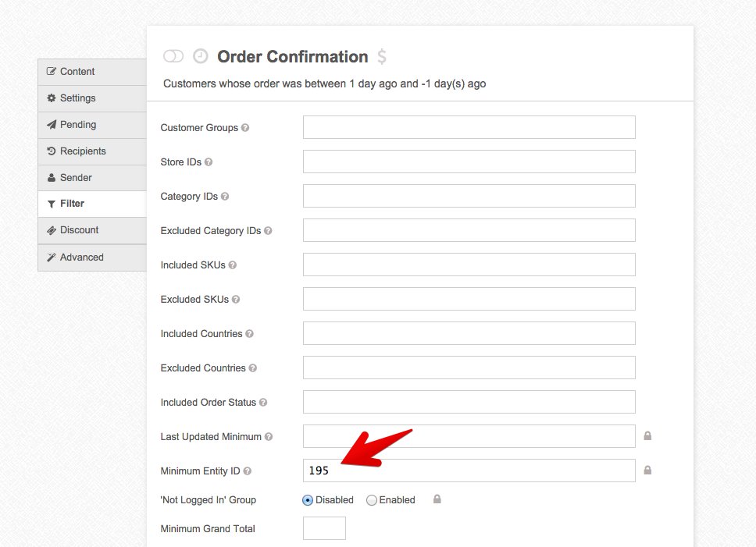Click the Minimum Grand Total input box
Screen dimensions: 756x547
click(x=324, y=528)
